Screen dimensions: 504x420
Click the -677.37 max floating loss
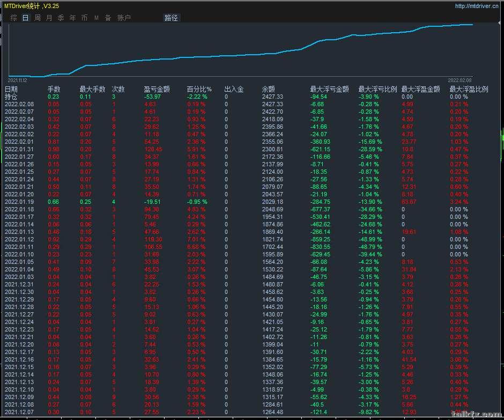(320, 209)
